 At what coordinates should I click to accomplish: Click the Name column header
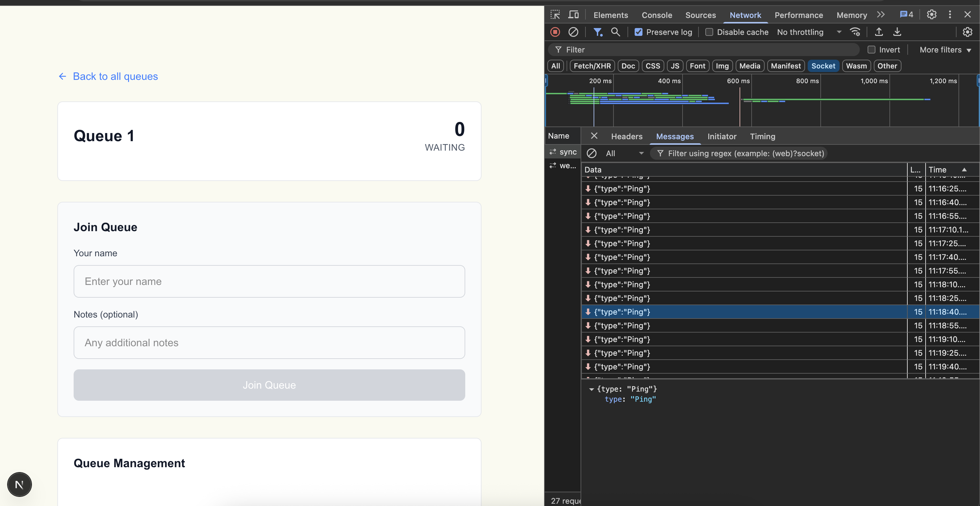click(x=562, y=136)
